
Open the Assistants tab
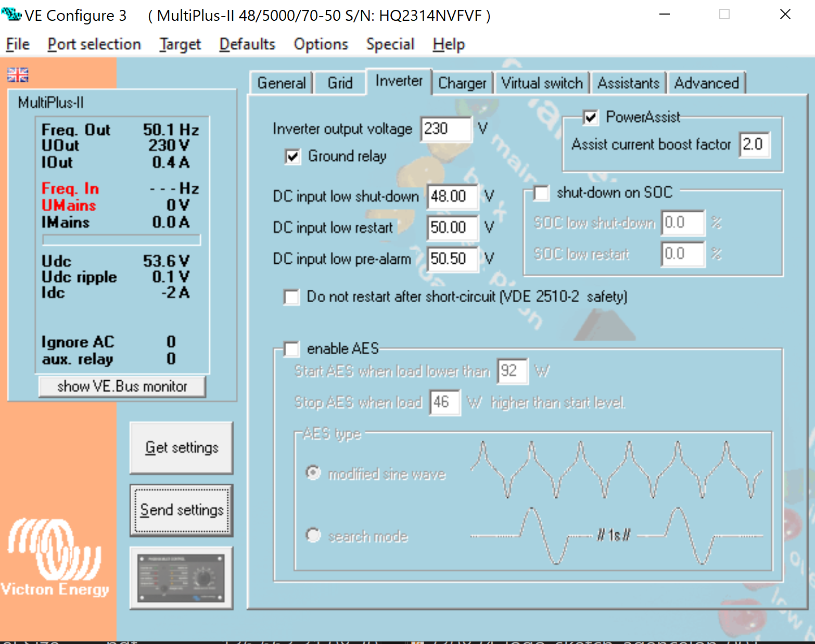point(628,83)
